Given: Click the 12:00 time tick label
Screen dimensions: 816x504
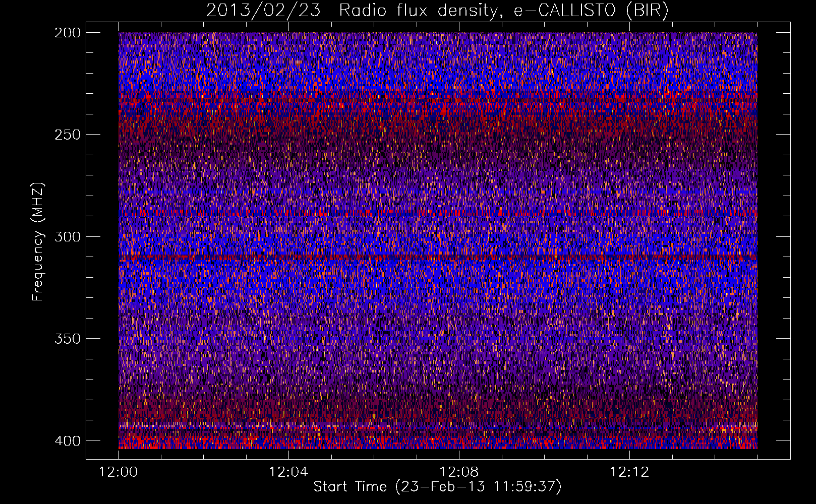Looking at the screenshot, I should 119,472.
